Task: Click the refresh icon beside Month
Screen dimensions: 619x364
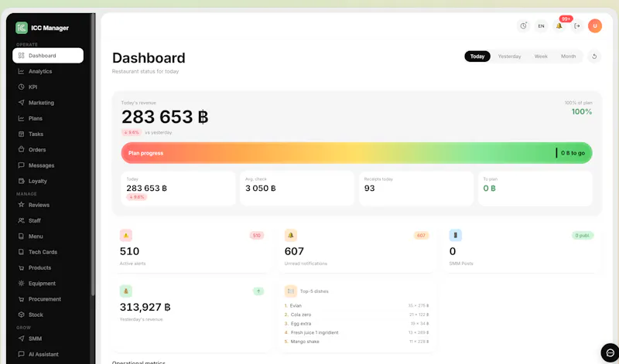Action: pyautogui.click(x=594, y=56)
